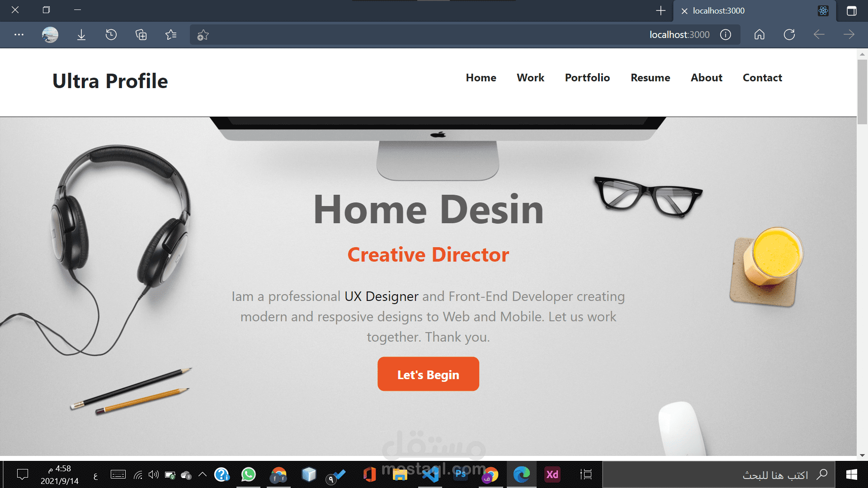Click the Let's Begin button

(x=428, y=374)
